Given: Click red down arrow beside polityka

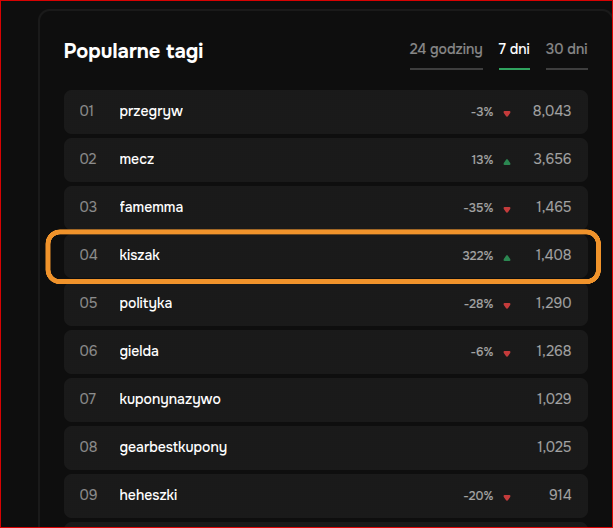Looking at the screenshot, I should click(507, 305).
